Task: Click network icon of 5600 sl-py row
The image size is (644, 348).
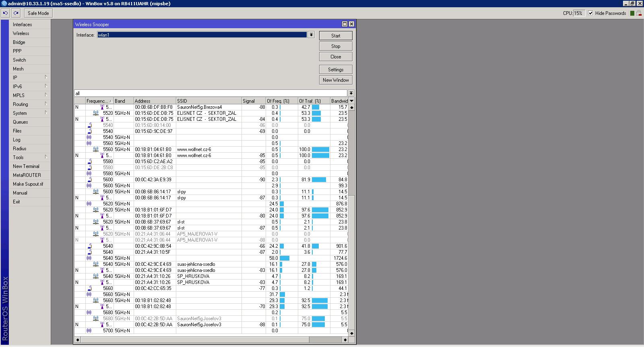Action: 96,192
